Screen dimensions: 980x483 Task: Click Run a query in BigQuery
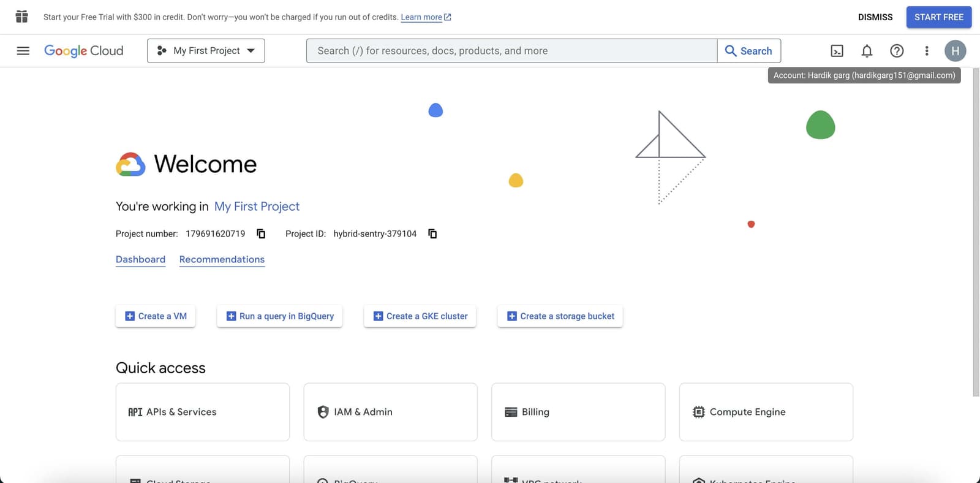(x=280, y=316)
